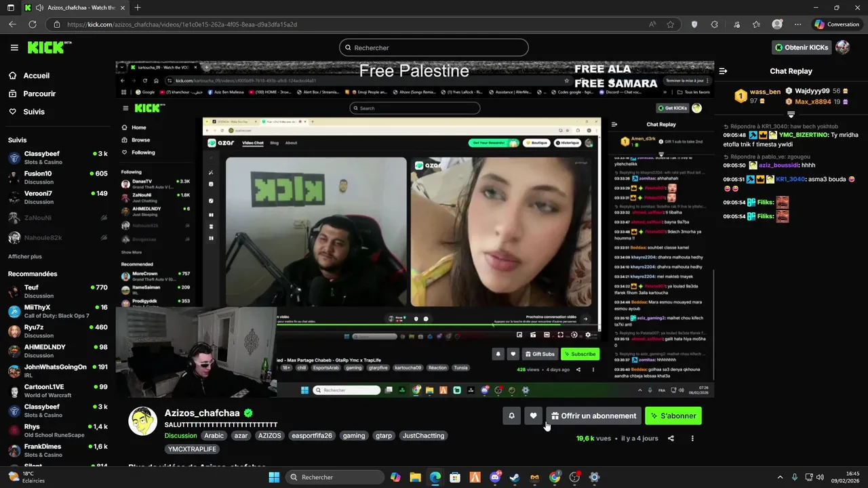Share this video via share icon
This screenshot has height=488, width=868.
[671, 439]
